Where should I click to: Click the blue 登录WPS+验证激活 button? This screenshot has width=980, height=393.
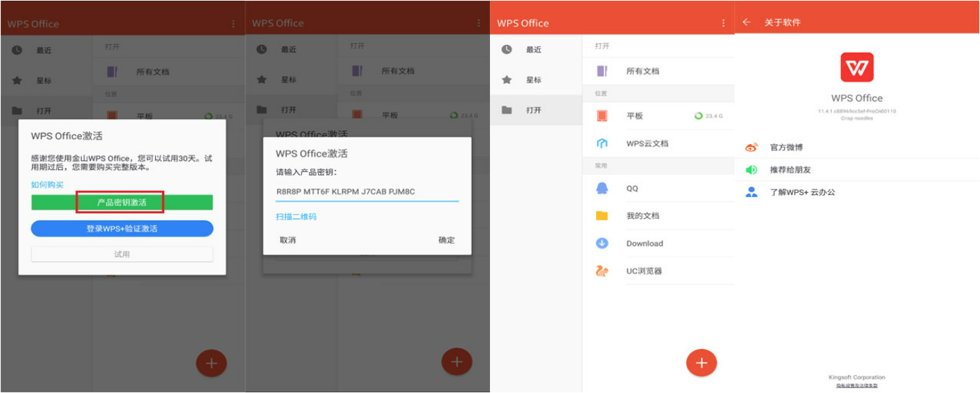tap(122, 229)
